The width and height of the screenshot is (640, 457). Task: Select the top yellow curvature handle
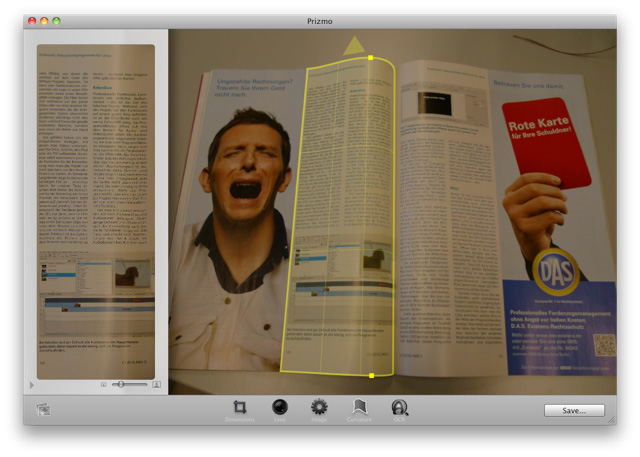point(371,58)
